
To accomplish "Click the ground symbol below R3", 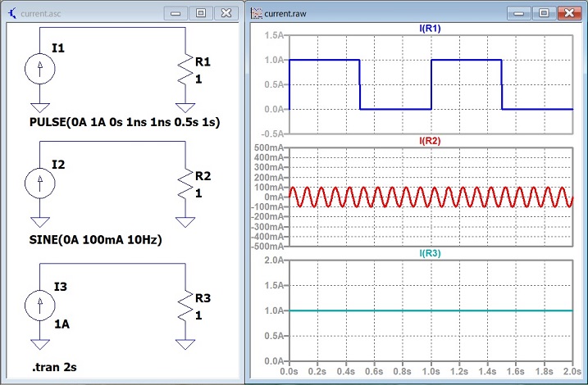I will (185, 344).
